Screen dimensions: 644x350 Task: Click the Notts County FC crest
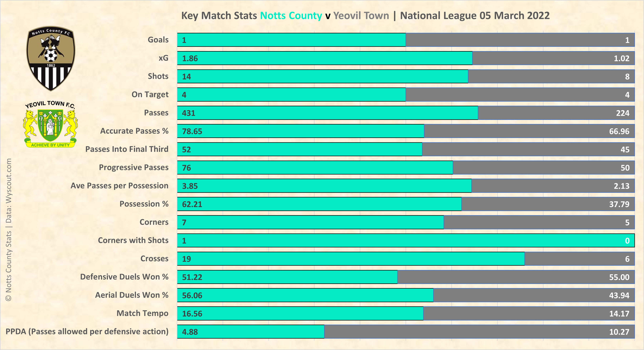coord(51,58)
